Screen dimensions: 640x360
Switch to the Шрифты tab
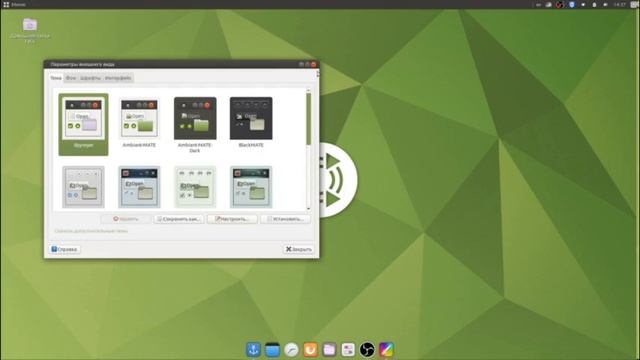[x=90, y=78]
